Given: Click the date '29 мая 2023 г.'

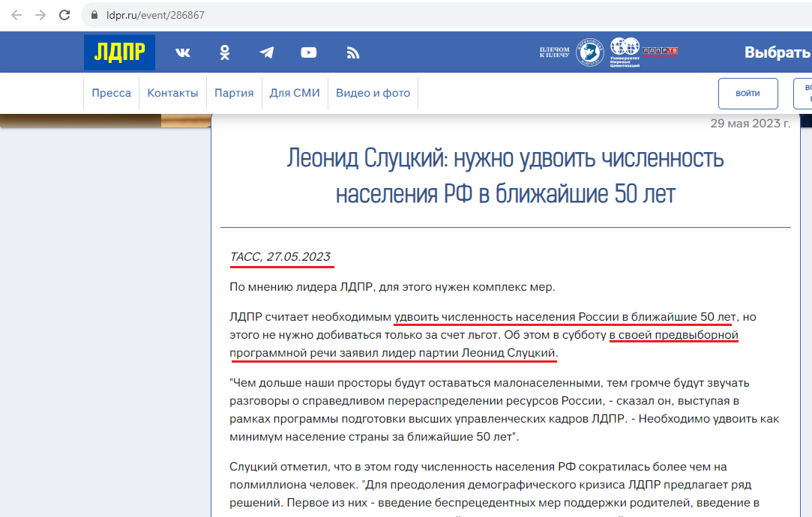Looking at the screenshot, I should 750,123.
